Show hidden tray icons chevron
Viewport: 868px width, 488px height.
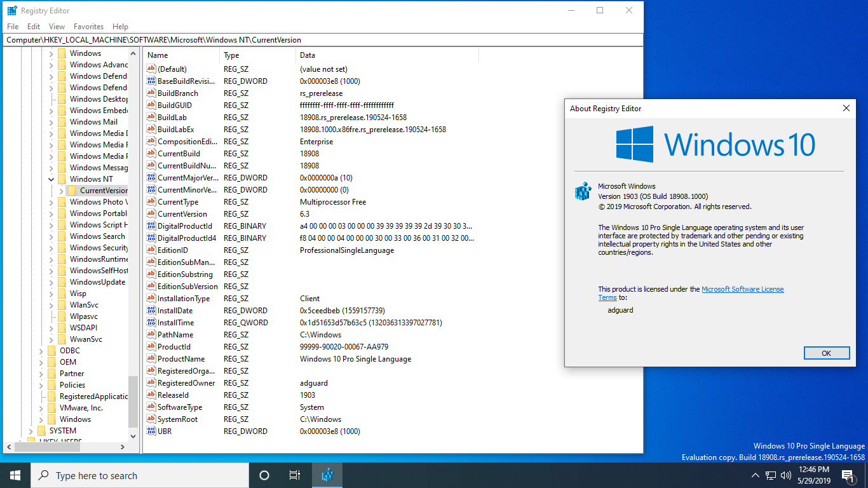756,475
